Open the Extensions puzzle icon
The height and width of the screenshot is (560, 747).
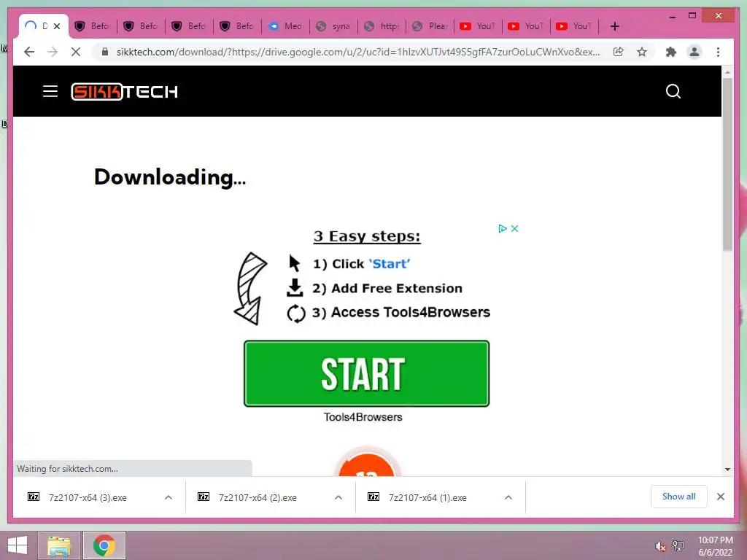tap(671, 52)
